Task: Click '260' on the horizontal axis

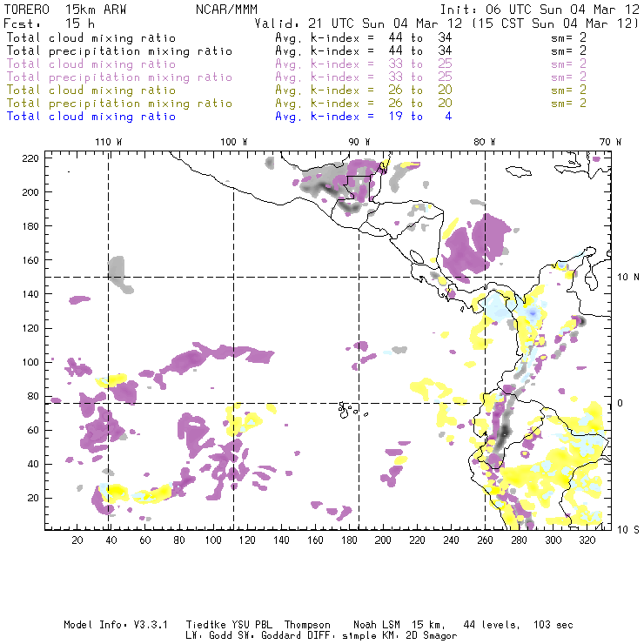Action: (x=485, y=540)
